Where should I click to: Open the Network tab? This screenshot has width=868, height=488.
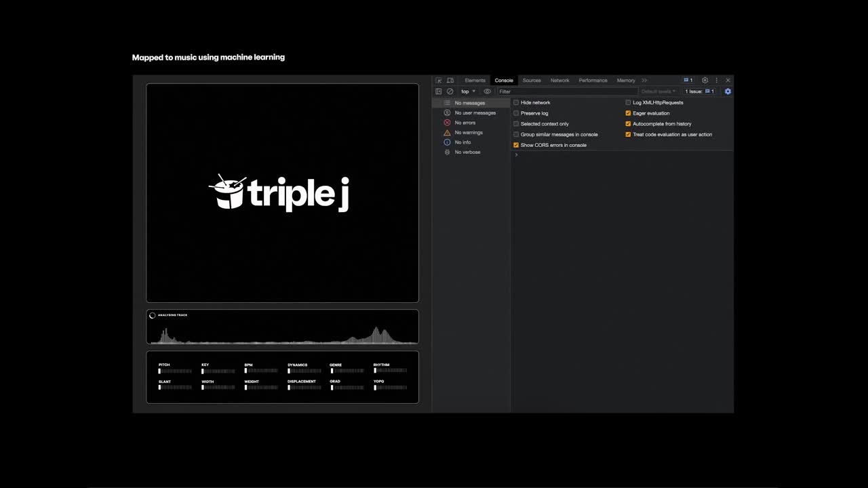[x=560, y=81]
